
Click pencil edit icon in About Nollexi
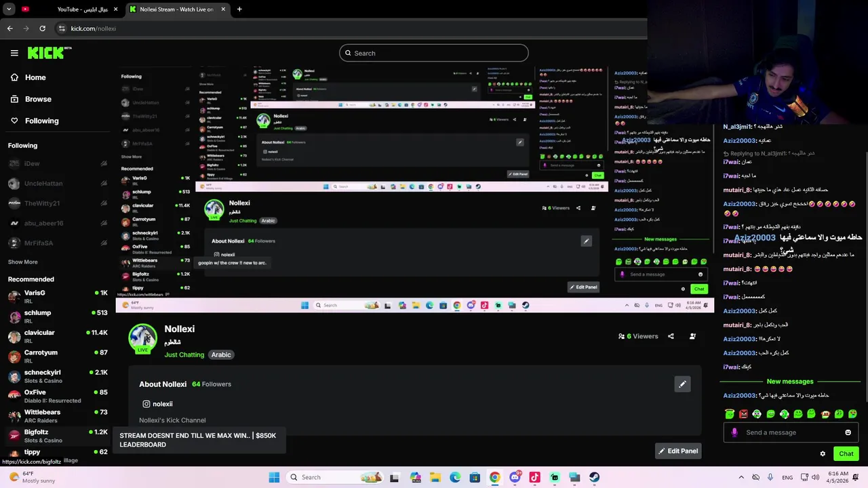click(x=682, y=384)
